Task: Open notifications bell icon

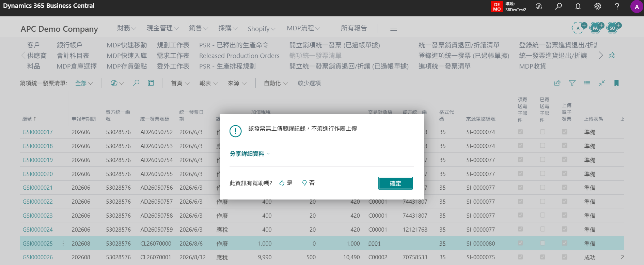Action: click(x=578, y=6)
